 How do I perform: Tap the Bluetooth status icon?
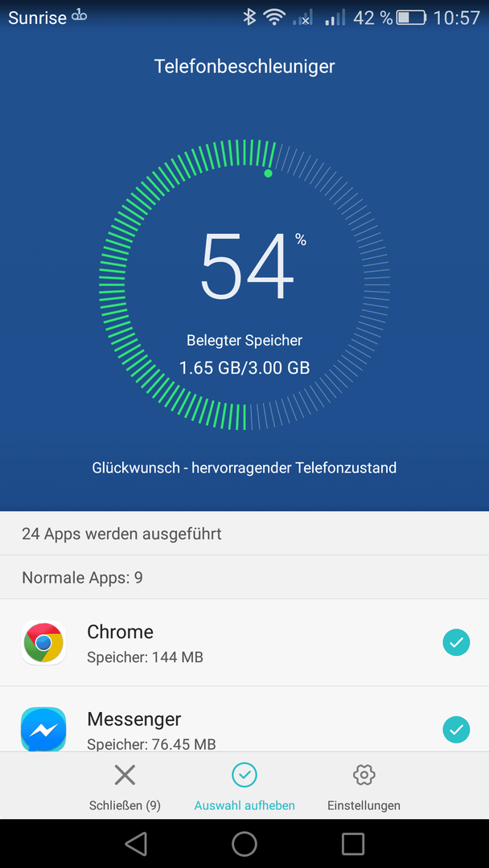249,18
